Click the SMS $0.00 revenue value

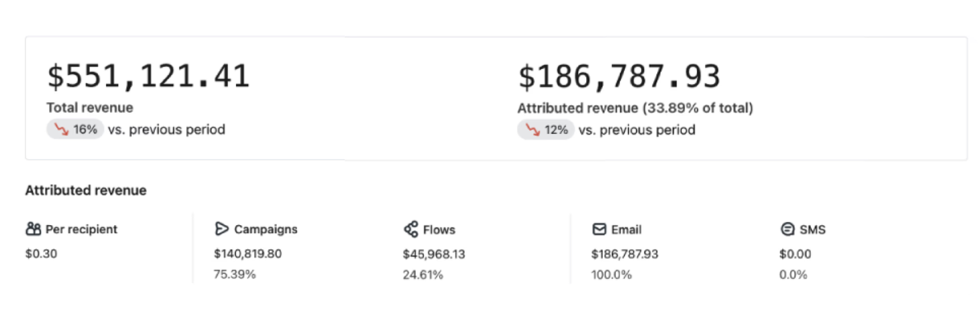(794, 254)
